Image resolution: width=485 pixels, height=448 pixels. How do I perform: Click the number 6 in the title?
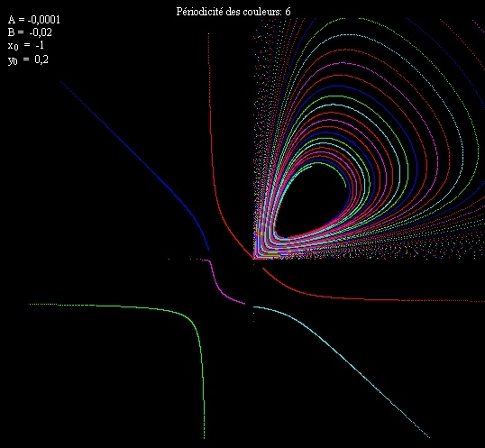point(288,12)
